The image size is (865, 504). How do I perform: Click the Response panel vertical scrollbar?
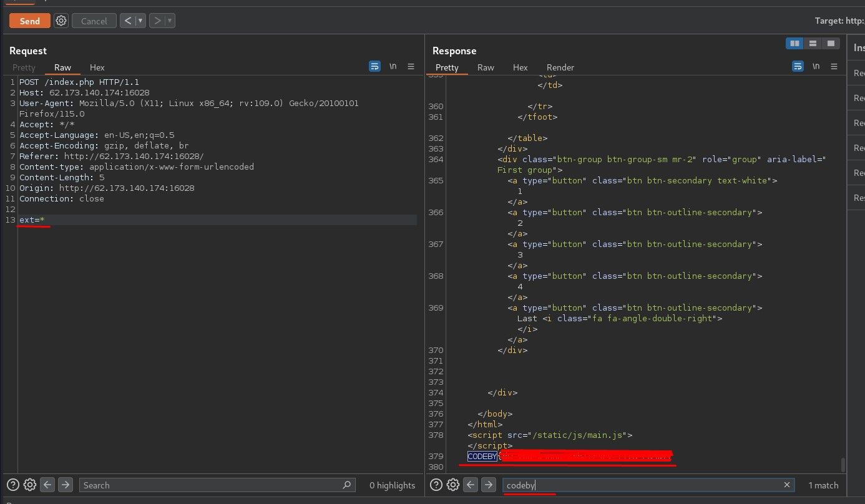pyautogui.click(x=843, y=464)
